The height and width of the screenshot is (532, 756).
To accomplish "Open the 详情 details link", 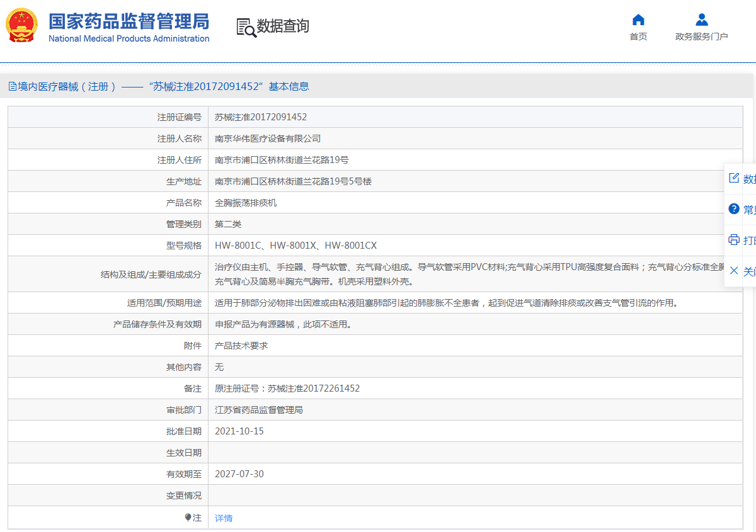I will click(224, 518).
